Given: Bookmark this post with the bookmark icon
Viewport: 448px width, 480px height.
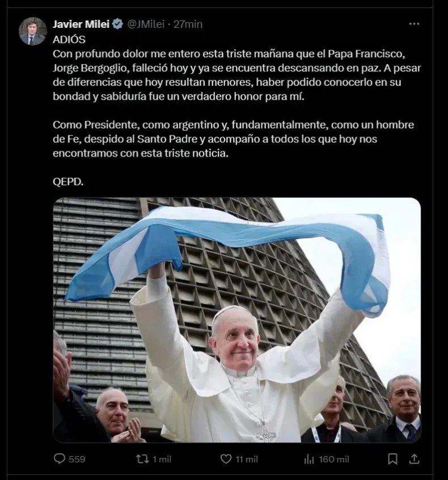Looking at the screenshot, I should click(x=393, y=459).
